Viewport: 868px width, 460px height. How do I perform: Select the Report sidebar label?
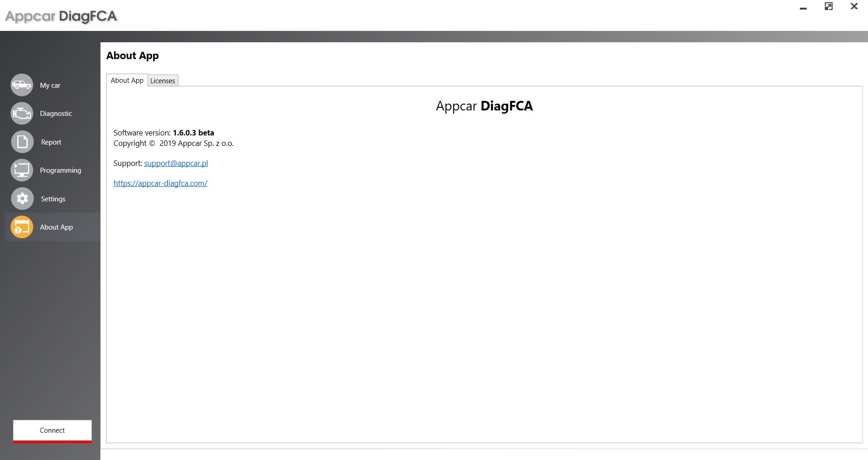click(x=51, y=142)
